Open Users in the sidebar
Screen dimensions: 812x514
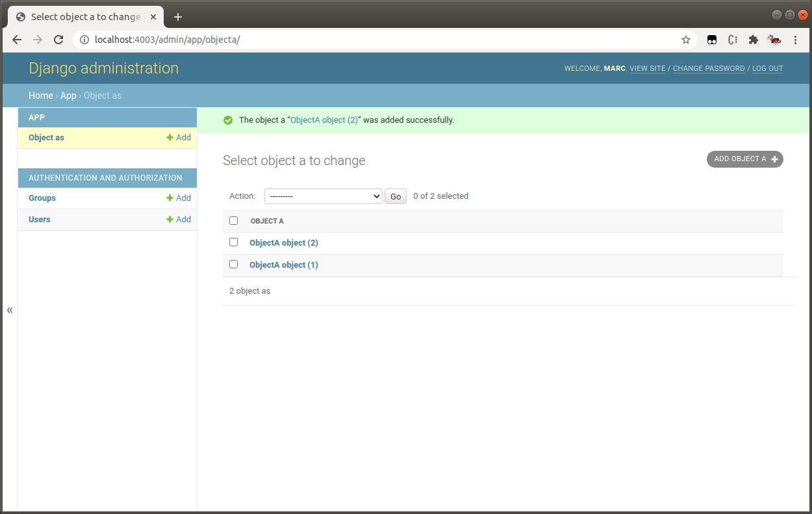tap(40, 220)
